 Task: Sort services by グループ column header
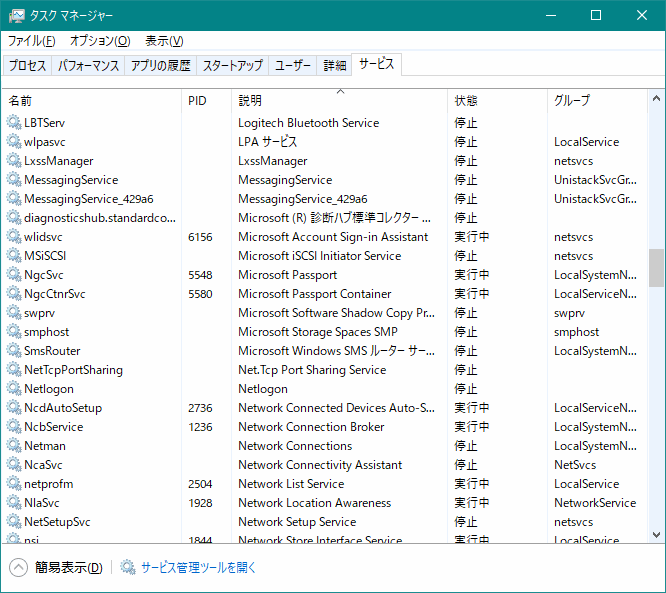(x=597, y=101)
